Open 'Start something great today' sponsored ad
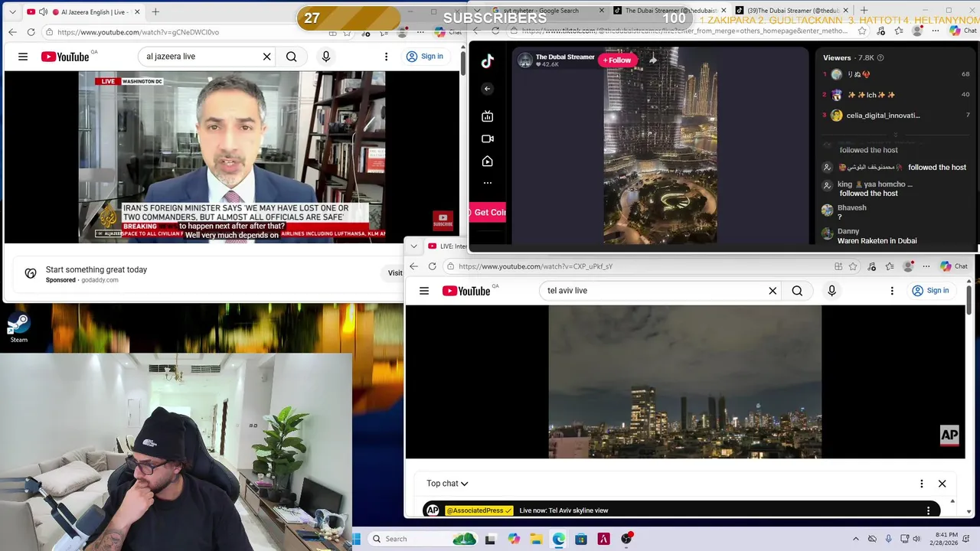The height and width of the screenshot is (551, 980). click(96, 269)
